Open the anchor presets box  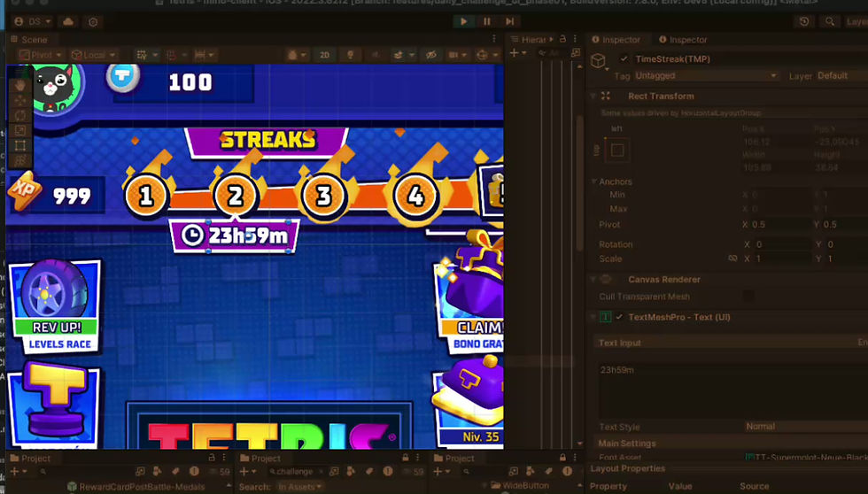[617, 150]
